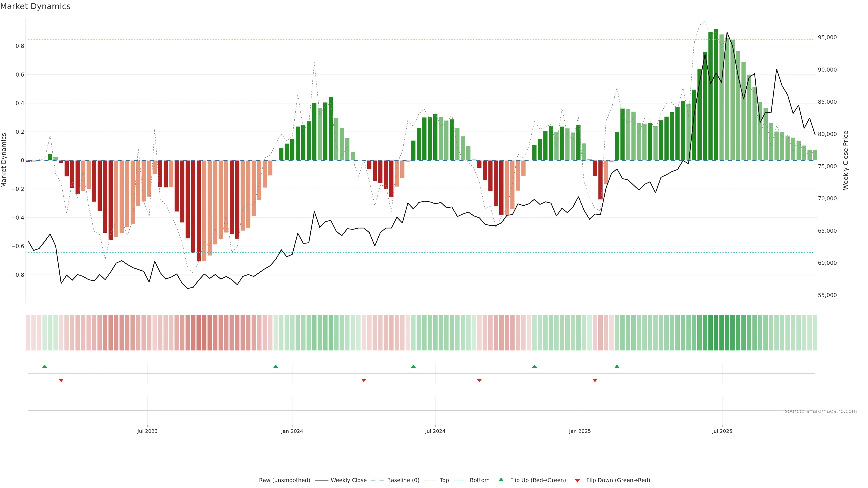This screenshot has height=488, width=868.
Task: Click the flip-up triangle before Jul 2024
Action: point(413,366)
